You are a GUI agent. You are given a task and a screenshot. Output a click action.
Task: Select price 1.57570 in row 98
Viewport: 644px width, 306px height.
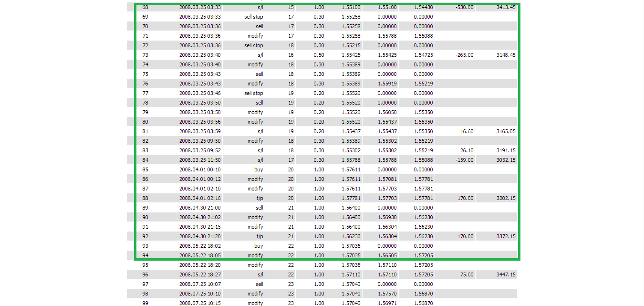pos(387,294)
